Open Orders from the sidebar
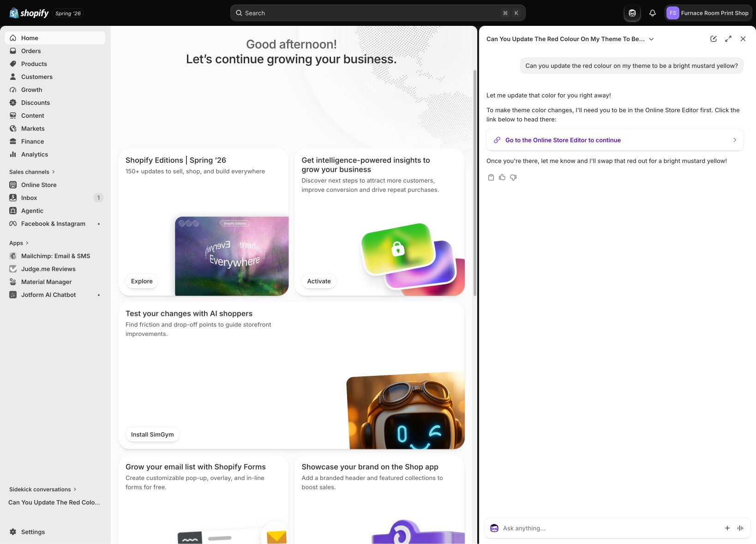Viewport: 756px width, 544px height. coord(55,51)
